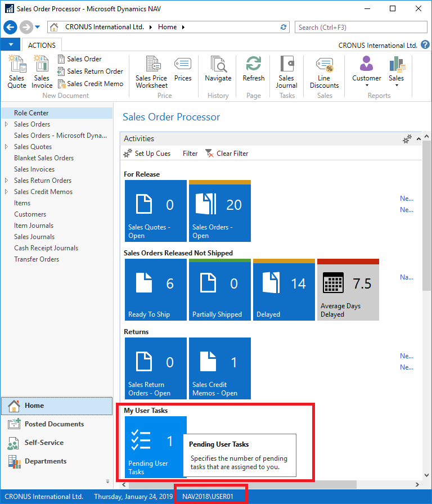
Task: Open Sales Orders - Microsoft Dyna... entry
Action: pyautogui.click(x=60, y=136)
